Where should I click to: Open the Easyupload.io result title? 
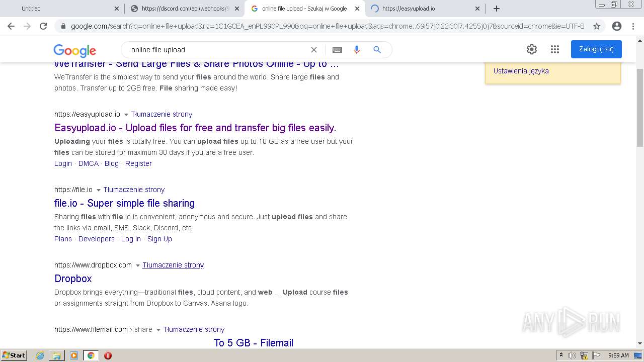[x=195, y=128]
